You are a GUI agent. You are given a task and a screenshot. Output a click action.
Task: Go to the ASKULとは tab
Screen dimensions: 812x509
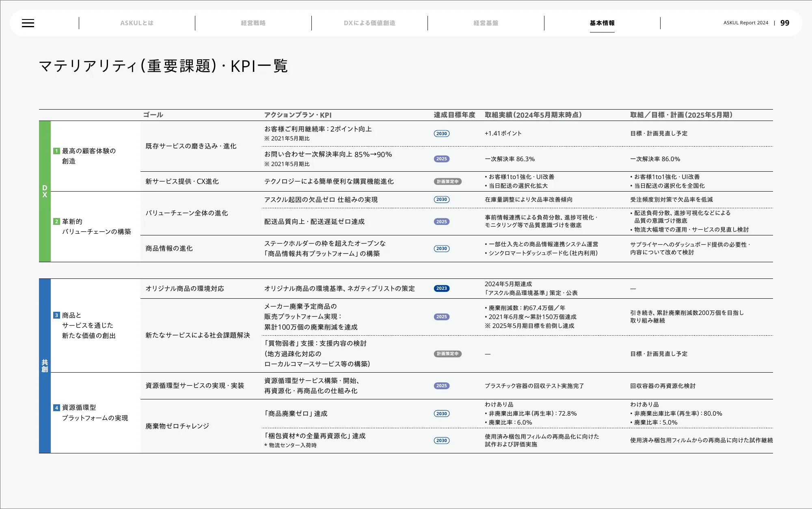tap(137, 23)
